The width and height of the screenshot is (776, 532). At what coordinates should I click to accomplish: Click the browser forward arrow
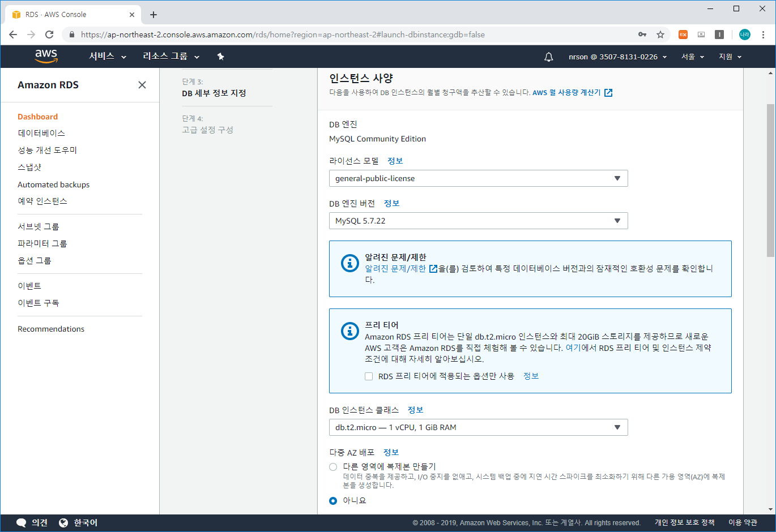[x=31, y=35]
